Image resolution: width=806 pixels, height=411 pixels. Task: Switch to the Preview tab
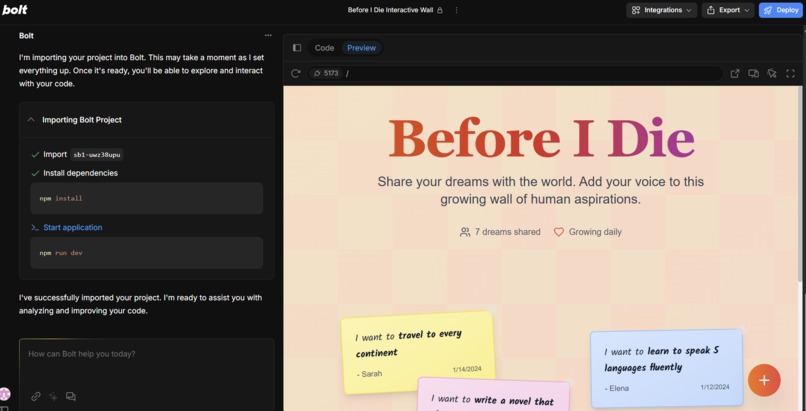pyautogui.click(x=361, y=48)
